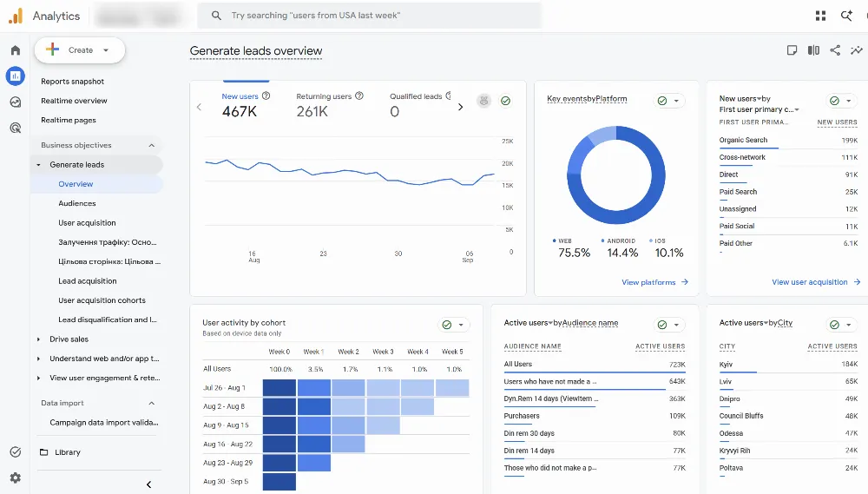
Task: Open the Admin settings gear icon
Action: [x=16, y=478]
